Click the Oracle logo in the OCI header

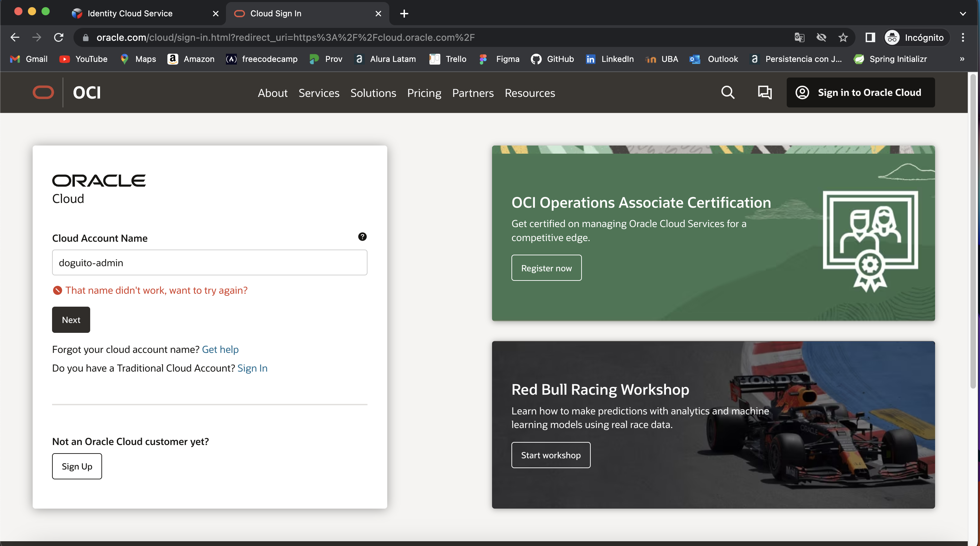click(43, 92)
